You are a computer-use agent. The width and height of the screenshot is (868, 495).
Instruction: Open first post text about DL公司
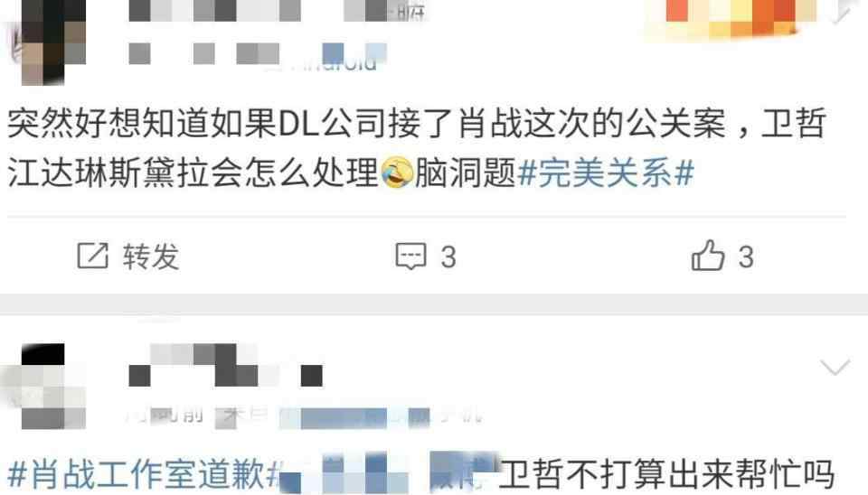pyautogui.click(x=416, y=147)
